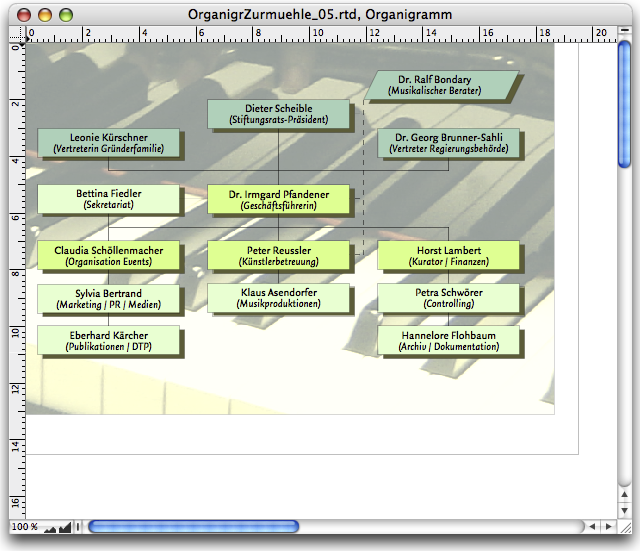
Task: Select the Horst Lambert Kurator box
Action: pos(448,255)
